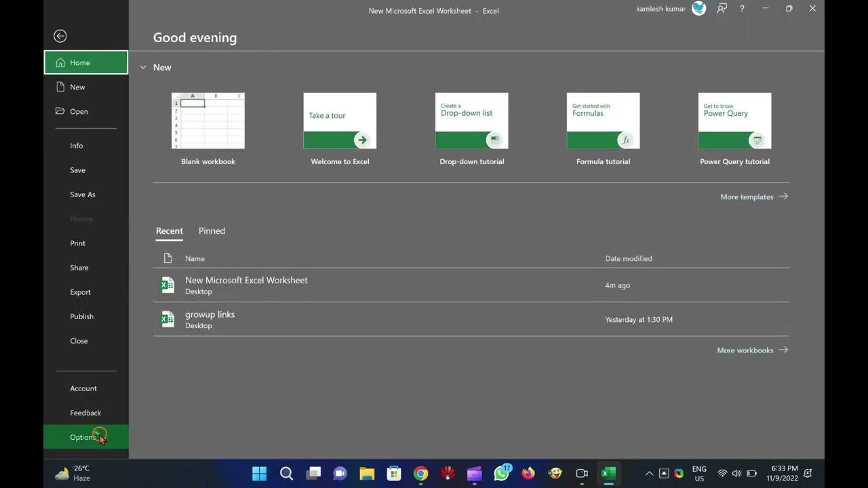Go back using the circled arrow icon
Viewport: 868px width, 488px height.
point(60,36)
